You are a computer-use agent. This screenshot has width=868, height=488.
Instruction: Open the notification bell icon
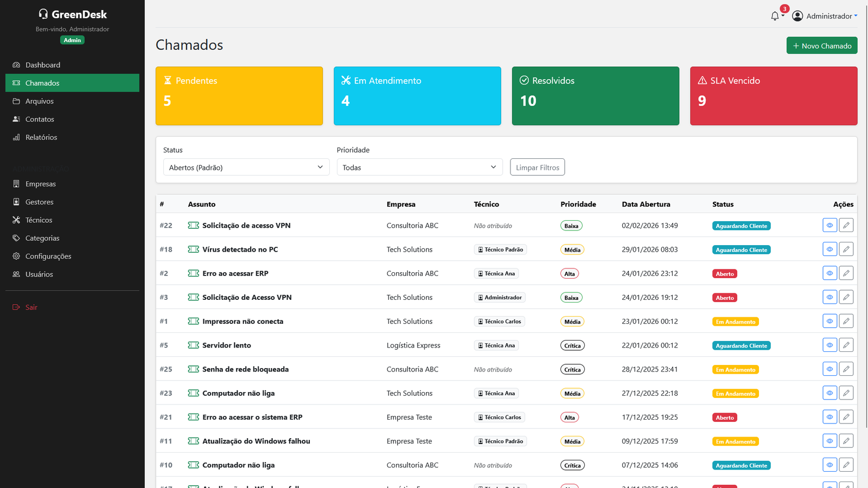click(x=774, y=16)
